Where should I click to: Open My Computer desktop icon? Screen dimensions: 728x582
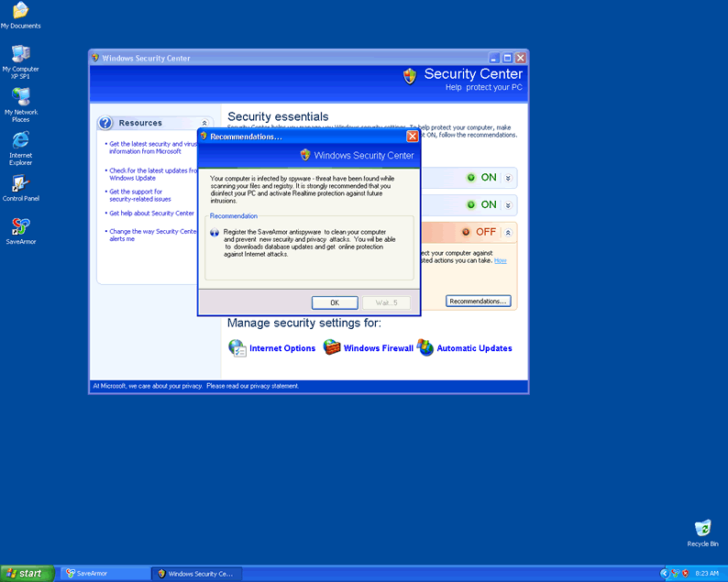pyautogui.click(x=20, y=55)
